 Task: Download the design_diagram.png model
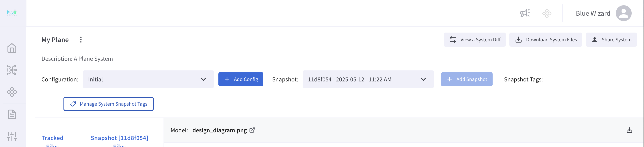pos(629,130)
